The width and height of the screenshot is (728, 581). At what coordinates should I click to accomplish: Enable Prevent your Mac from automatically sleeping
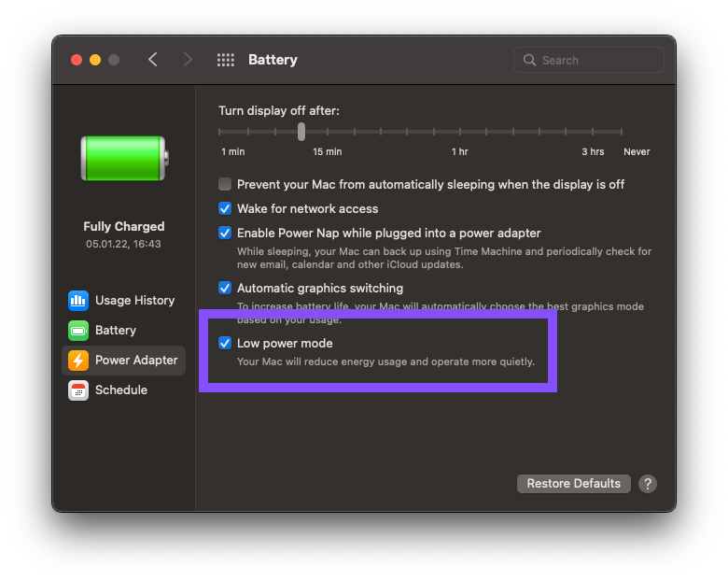[x=225, y=185]
